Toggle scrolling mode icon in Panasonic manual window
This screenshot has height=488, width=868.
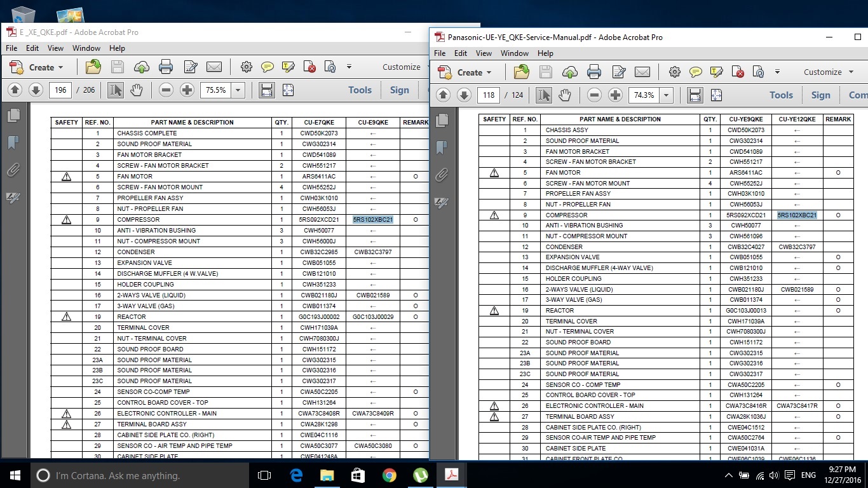pos(695,95)
